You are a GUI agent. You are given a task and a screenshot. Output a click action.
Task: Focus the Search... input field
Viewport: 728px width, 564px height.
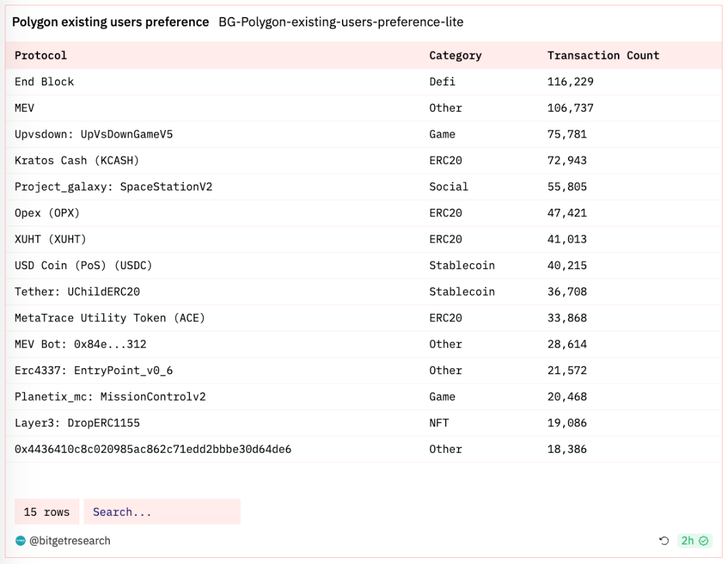(x=161, y=512)
